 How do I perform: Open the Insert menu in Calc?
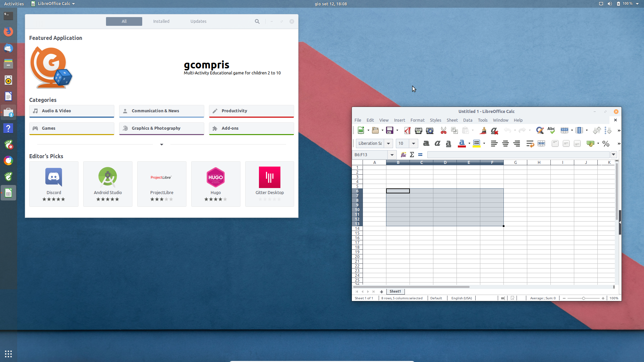click(x=399, y=120)
